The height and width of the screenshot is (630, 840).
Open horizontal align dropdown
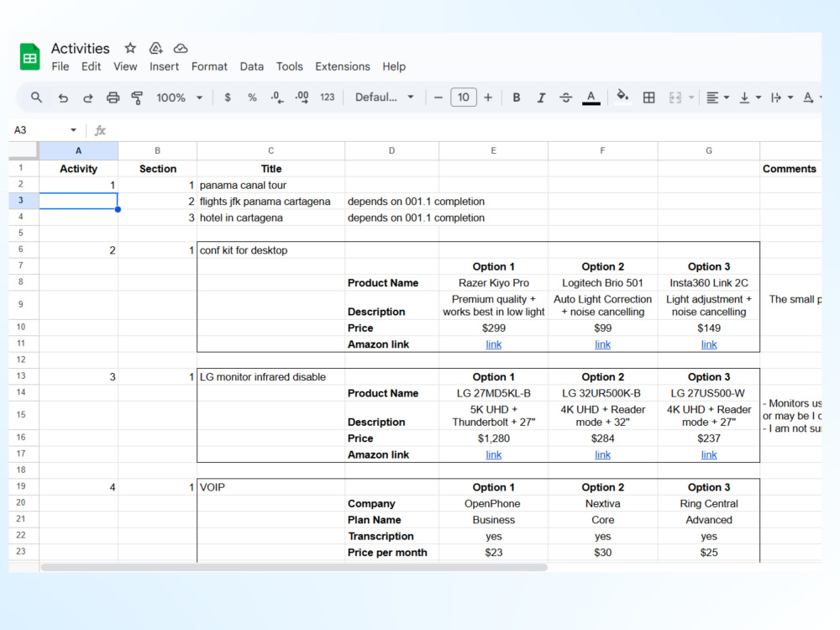(717, 97)
